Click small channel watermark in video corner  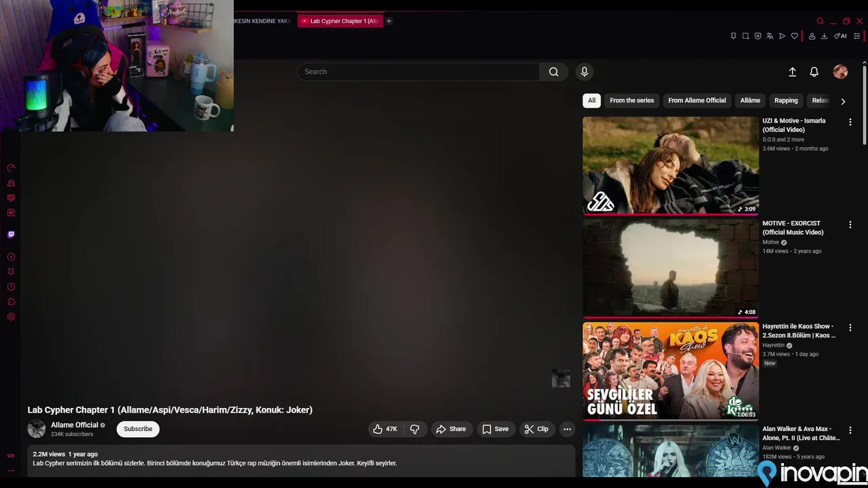561,378
